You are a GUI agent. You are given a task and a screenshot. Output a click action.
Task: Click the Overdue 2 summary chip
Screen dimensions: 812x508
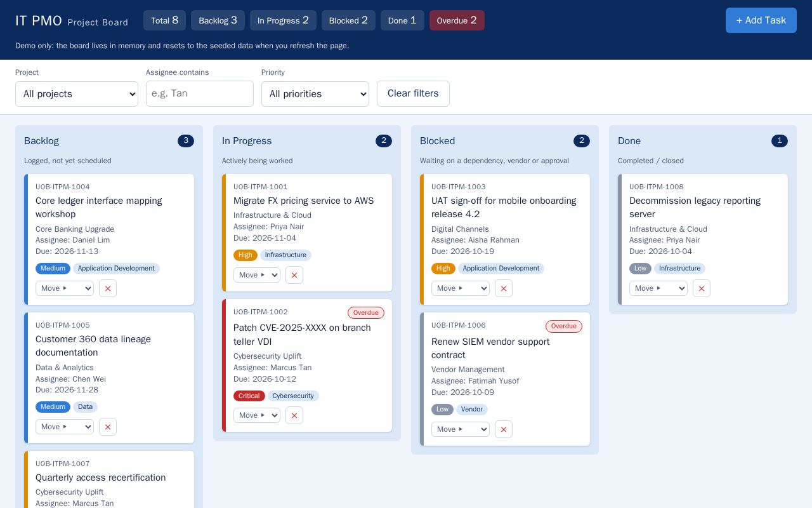(x=457, y=20)
